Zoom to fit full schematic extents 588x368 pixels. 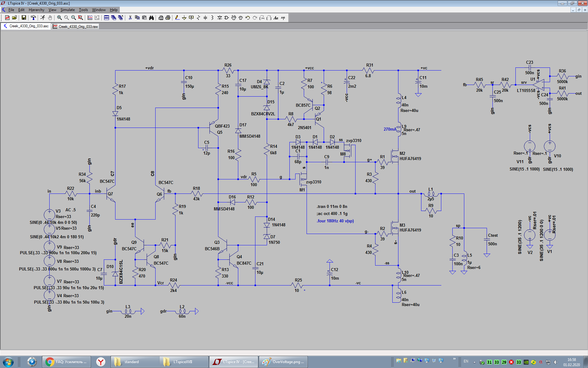point(80,18)
